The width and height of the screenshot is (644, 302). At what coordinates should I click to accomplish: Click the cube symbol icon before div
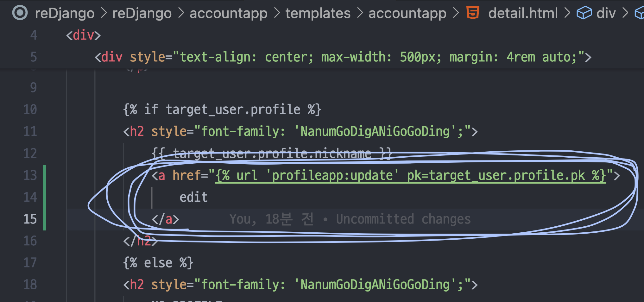coord(584,13)
